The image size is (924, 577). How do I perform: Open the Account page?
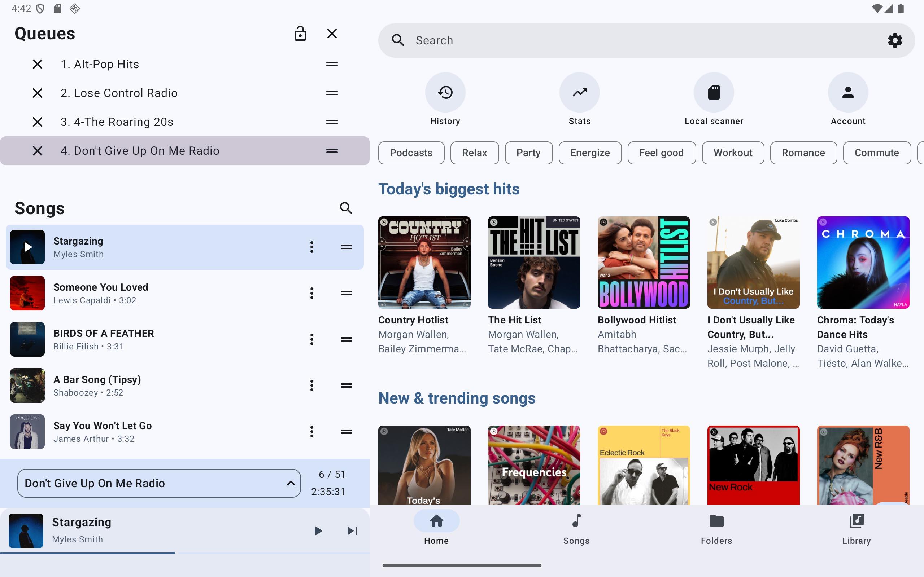point(847,92)
